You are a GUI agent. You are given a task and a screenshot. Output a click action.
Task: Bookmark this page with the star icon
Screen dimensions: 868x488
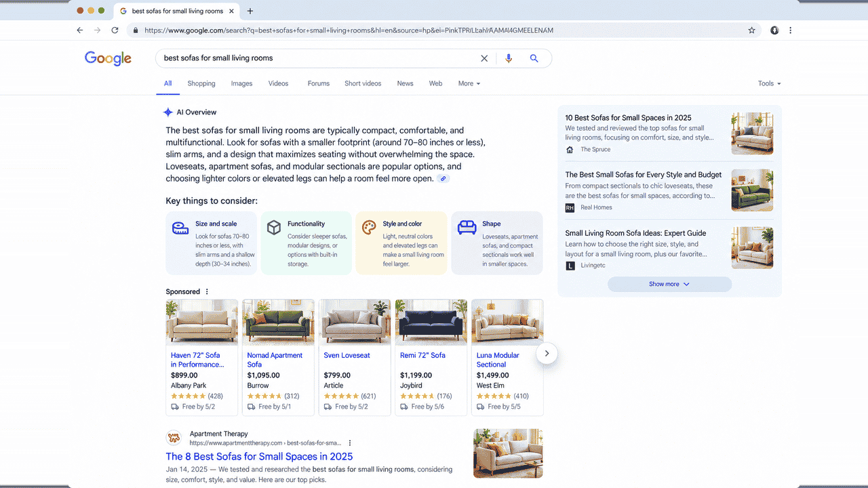coord(751,30)
